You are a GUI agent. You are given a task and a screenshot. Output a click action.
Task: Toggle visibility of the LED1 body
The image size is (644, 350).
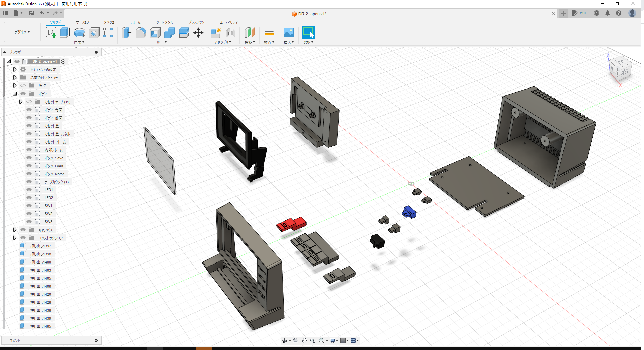[x=29, y=189]
